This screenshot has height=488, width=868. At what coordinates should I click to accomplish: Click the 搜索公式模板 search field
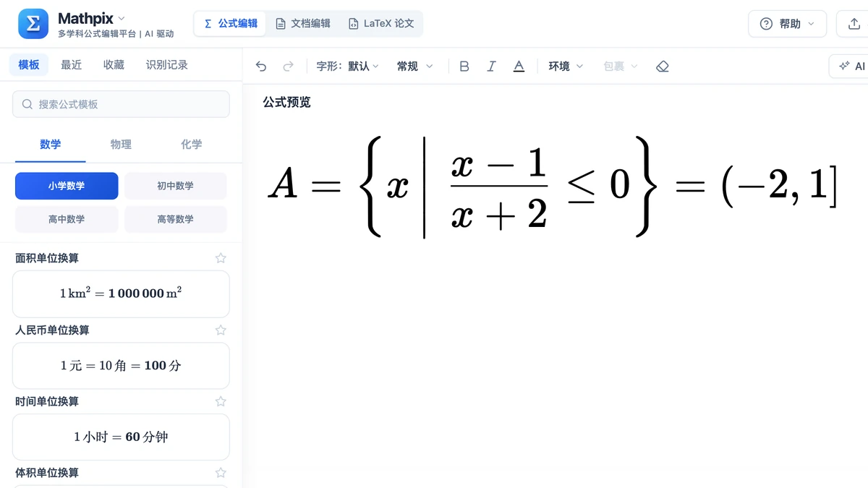tap(121, 104)
